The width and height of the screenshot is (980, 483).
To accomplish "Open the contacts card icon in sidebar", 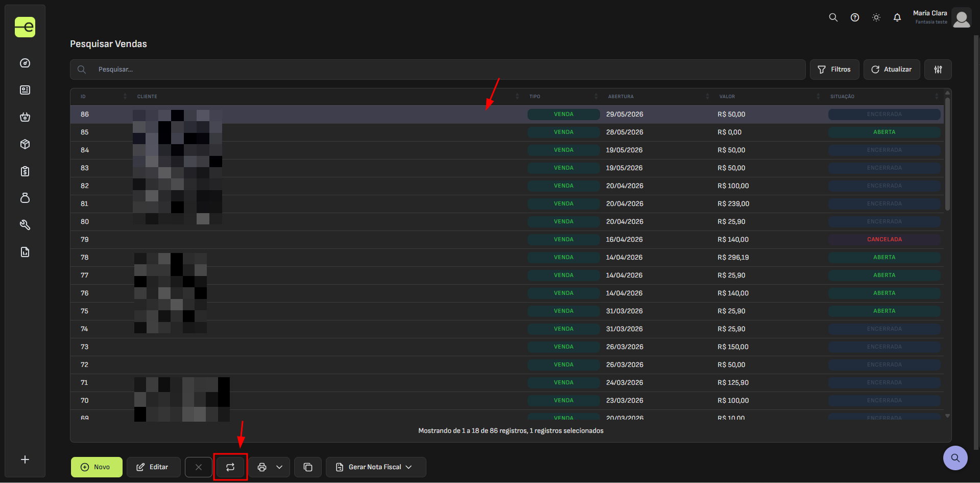I will 25,90.
